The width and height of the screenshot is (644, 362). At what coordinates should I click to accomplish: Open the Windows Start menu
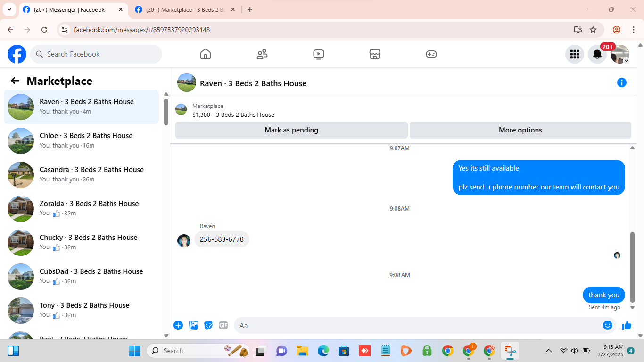click(x=134, y=351)
